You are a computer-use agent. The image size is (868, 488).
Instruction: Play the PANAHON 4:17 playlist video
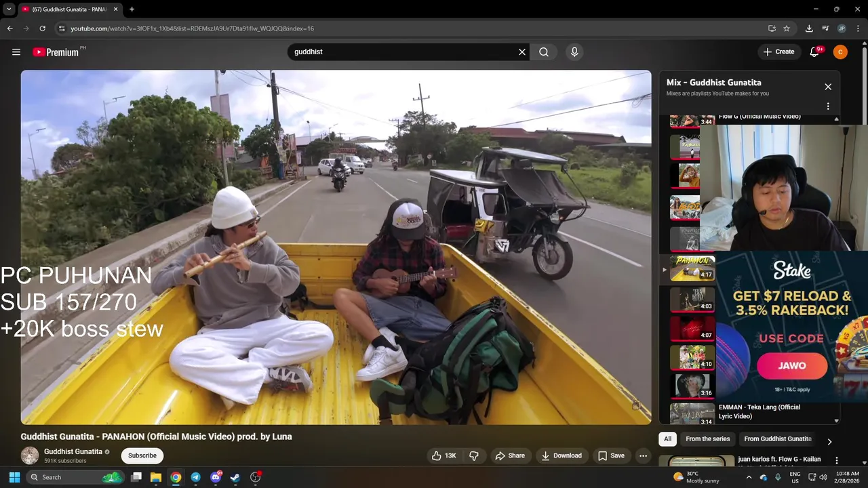[x=692, y=268]
